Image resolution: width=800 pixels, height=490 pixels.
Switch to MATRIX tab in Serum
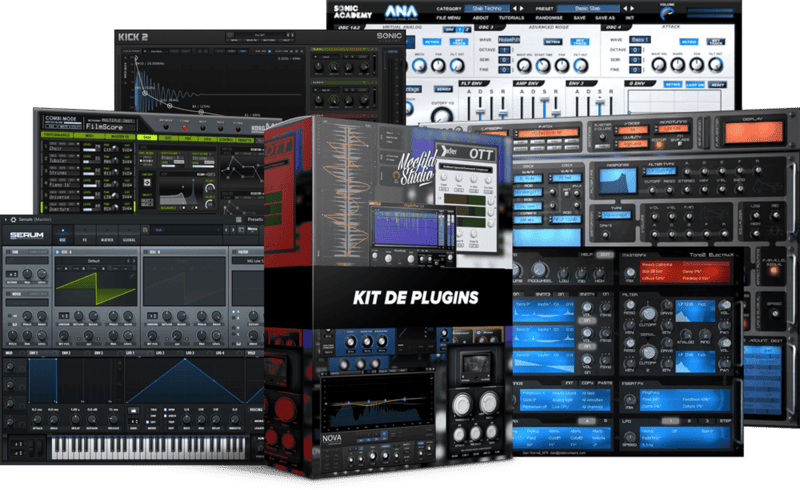coord(107,235)
